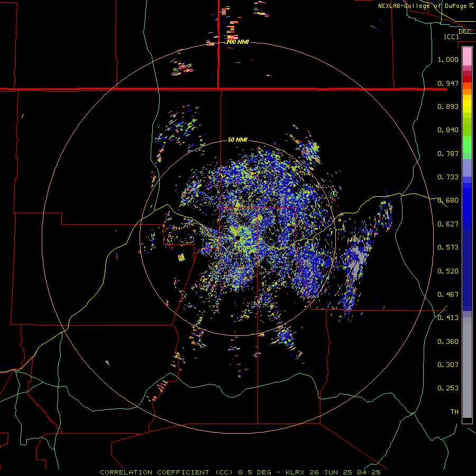Click the 04:25 timestamp in the caption
Viewport: 476px width, 476px height.
click(x=369, y=472)
